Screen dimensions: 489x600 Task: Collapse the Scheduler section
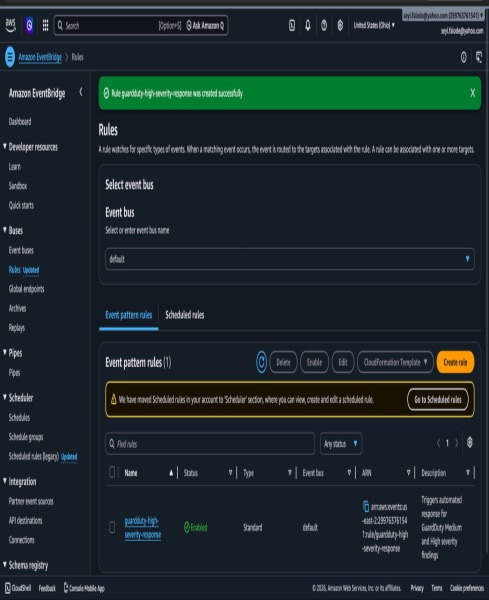pyautogui.click(x=5, y=397)
